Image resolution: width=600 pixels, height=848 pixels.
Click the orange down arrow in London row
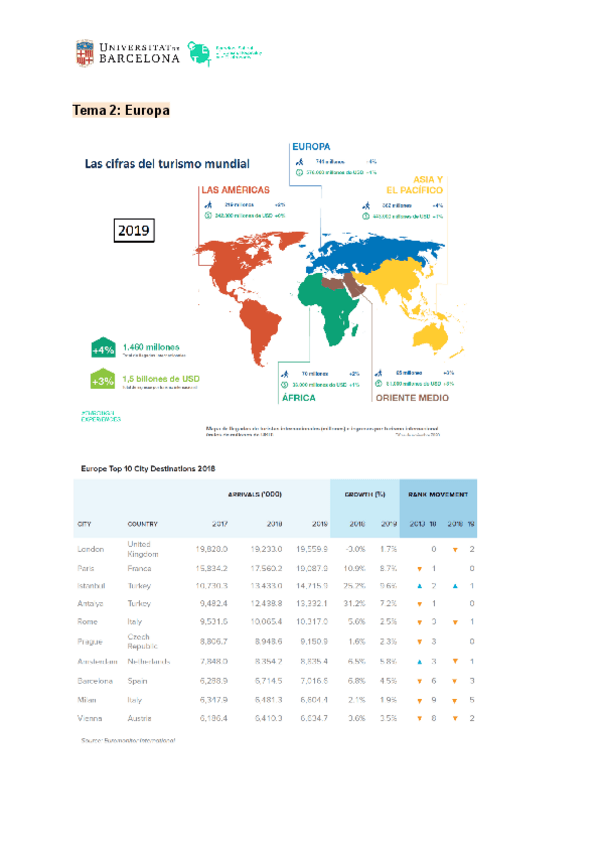(455, 550)
